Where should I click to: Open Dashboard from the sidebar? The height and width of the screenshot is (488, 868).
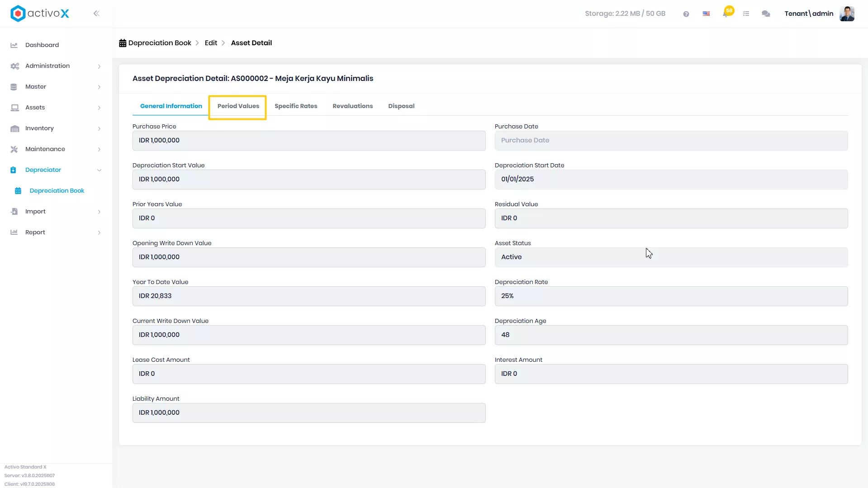(x=42, y=45)
